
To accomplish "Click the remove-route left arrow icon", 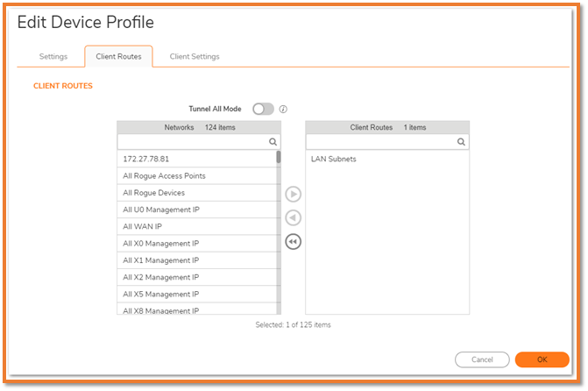I will tap(294, 217).
